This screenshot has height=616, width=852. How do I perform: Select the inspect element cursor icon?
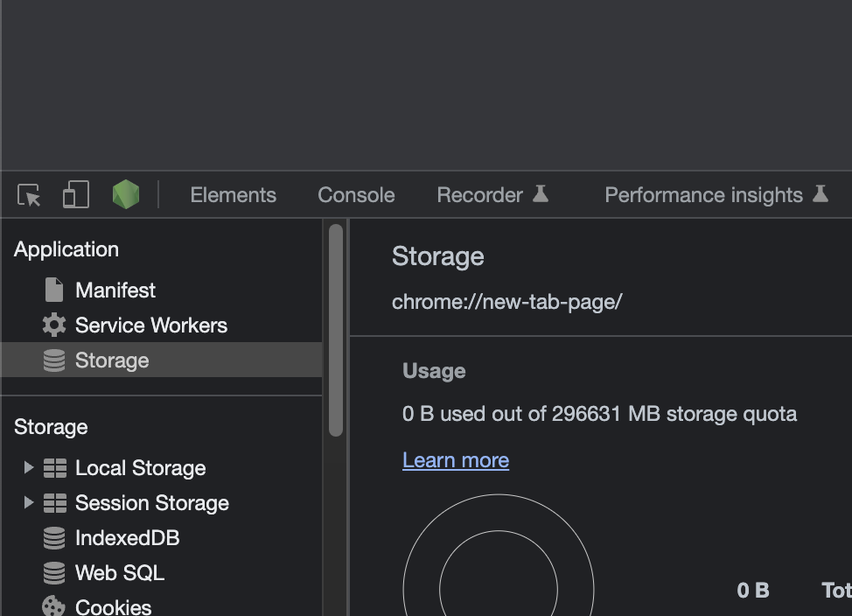pyautogui.click(x=29, y=194)
